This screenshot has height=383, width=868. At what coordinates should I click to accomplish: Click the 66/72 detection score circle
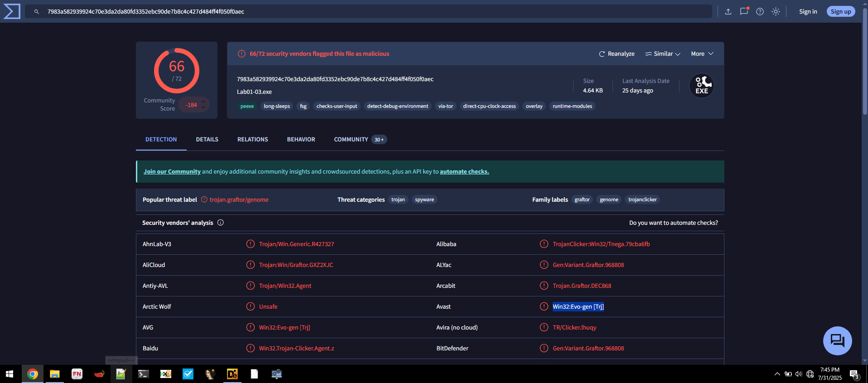click(x=177, y=71)
